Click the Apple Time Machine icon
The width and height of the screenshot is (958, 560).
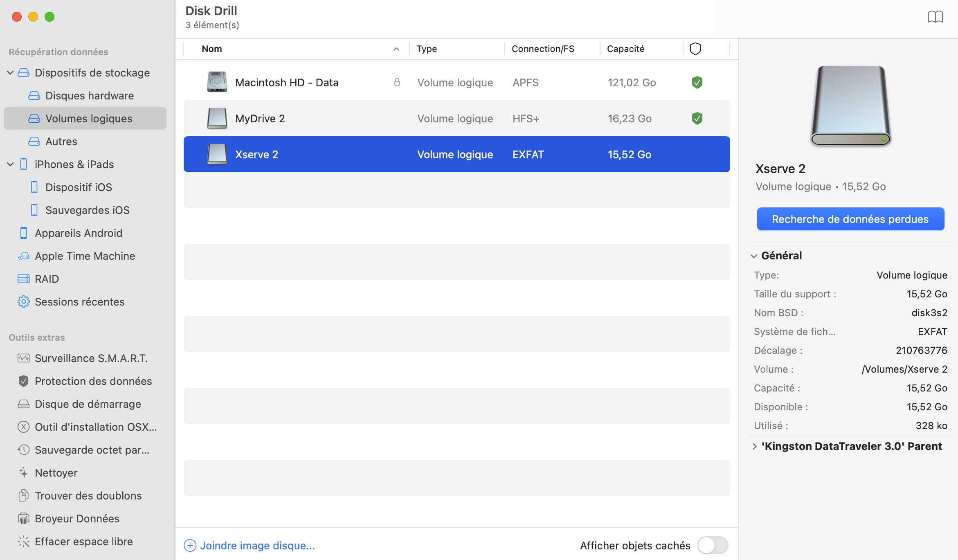pyautogui.click(x=24, y=256)
